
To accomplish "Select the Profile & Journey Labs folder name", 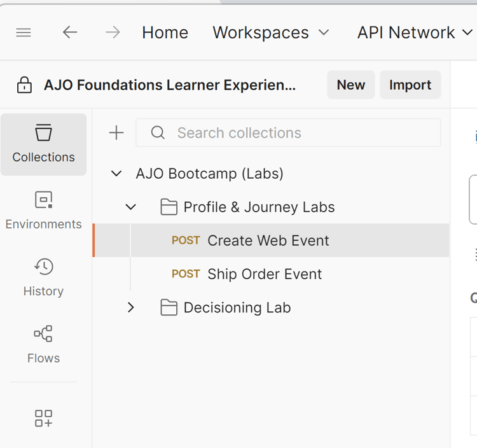I will click(x=259, y=207).
